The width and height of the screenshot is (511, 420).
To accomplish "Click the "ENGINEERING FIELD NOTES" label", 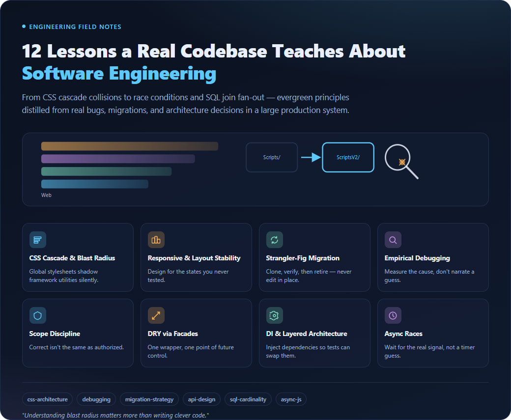I will (75, 27).
